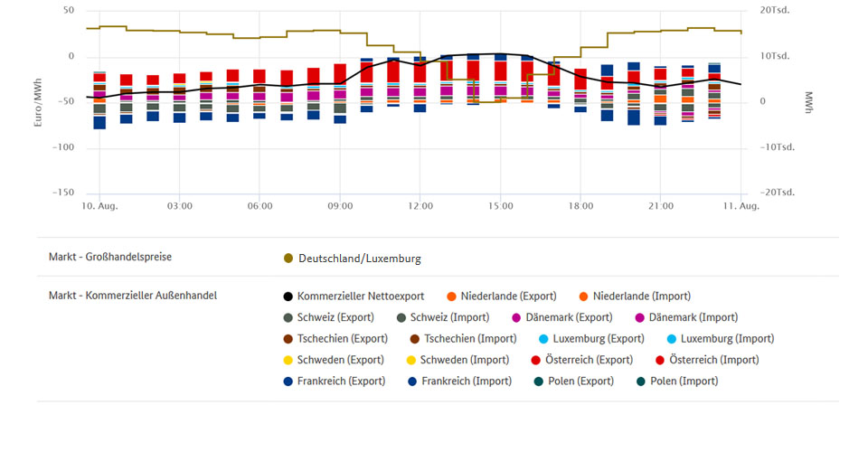Click the stacked bar at 15:00
This screenshot has width=868, height=452.
click(x=500, y=78)
